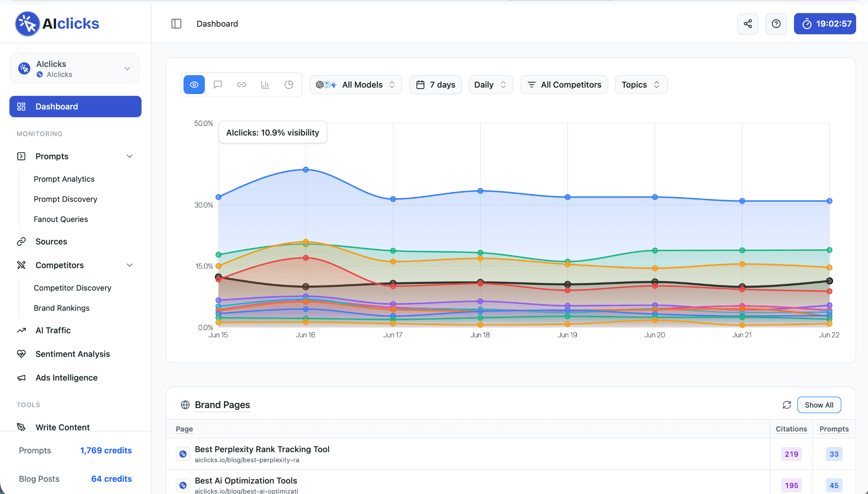Toggle the sidebar panel icon
This screenshot has width=868, height=494.
tap(176, 24)
